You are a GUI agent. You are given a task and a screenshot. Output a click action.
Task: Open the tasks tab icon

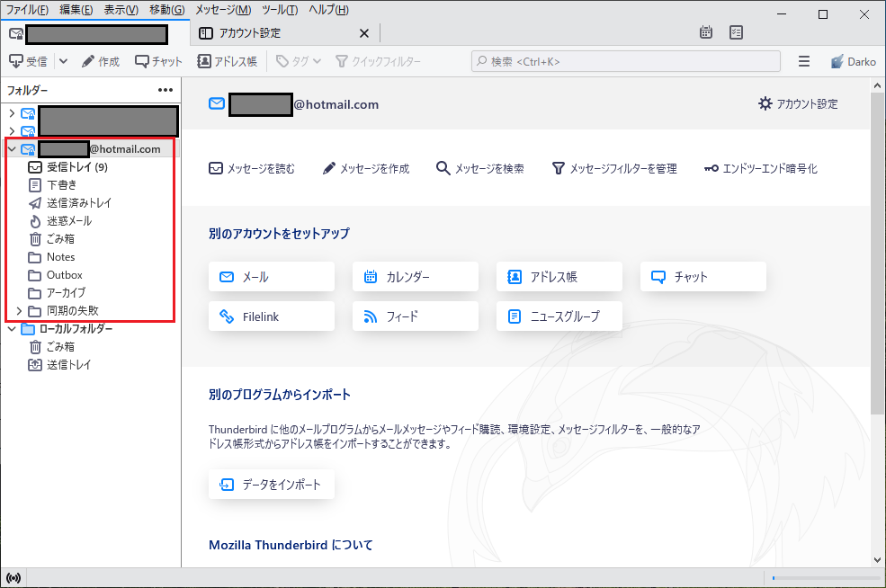737,32
